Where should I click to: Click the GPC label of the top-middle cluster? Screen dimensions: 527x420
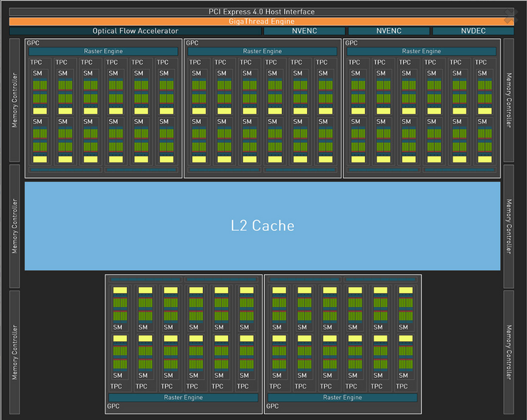pyautogui.click(x=192, y=43)
